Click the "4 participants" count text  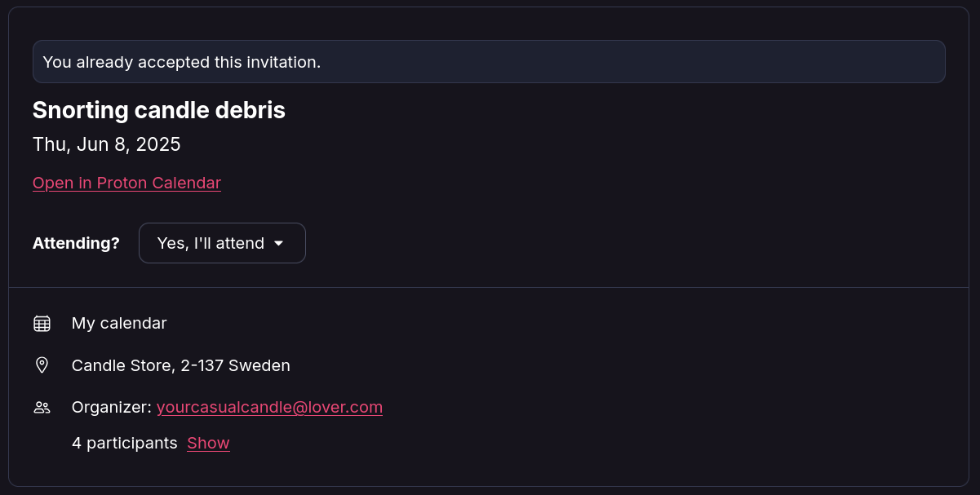(125, 443)
